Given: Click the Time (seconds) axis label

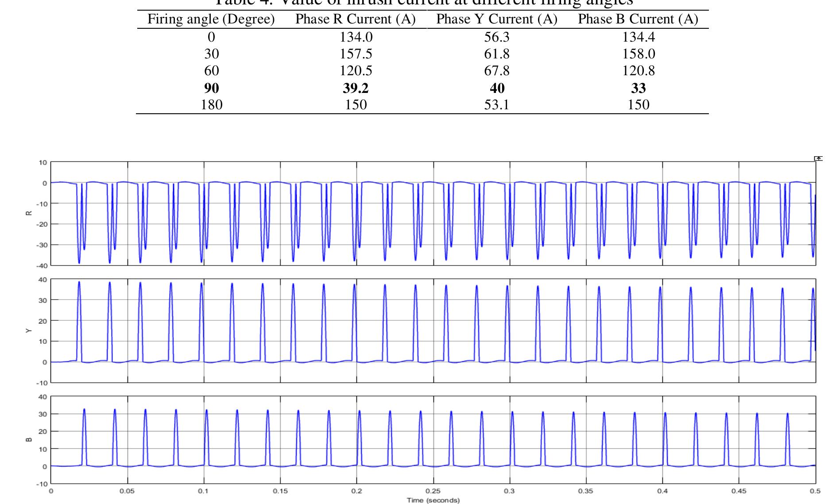Looking at the screenshot, I should [433, 500].
